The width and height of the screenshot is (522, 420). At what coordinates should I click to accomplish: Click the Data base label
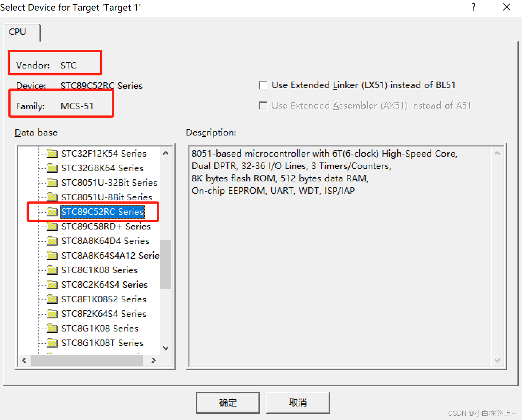coord(36,132)
